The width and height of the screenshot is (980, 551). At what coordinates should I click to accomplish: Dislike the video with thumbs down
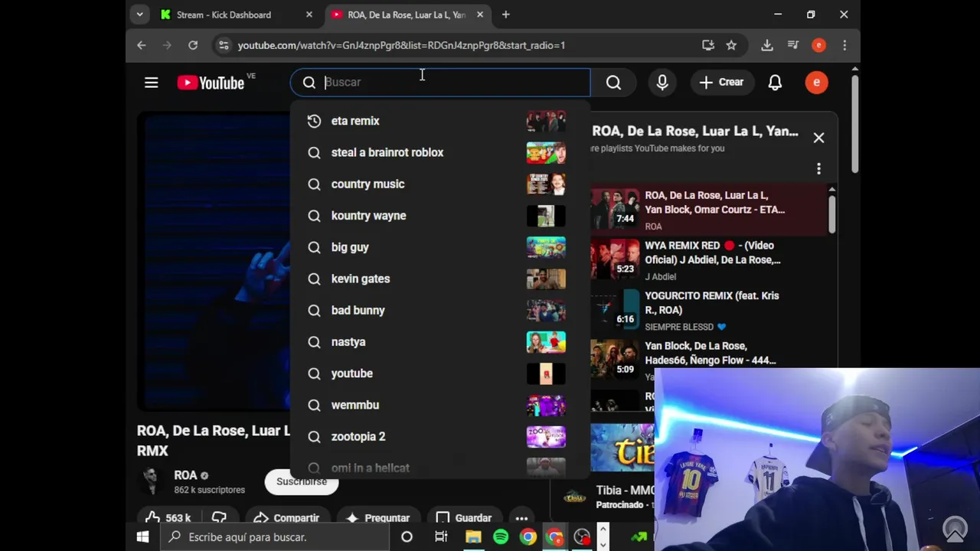click(x=219, y=518)
